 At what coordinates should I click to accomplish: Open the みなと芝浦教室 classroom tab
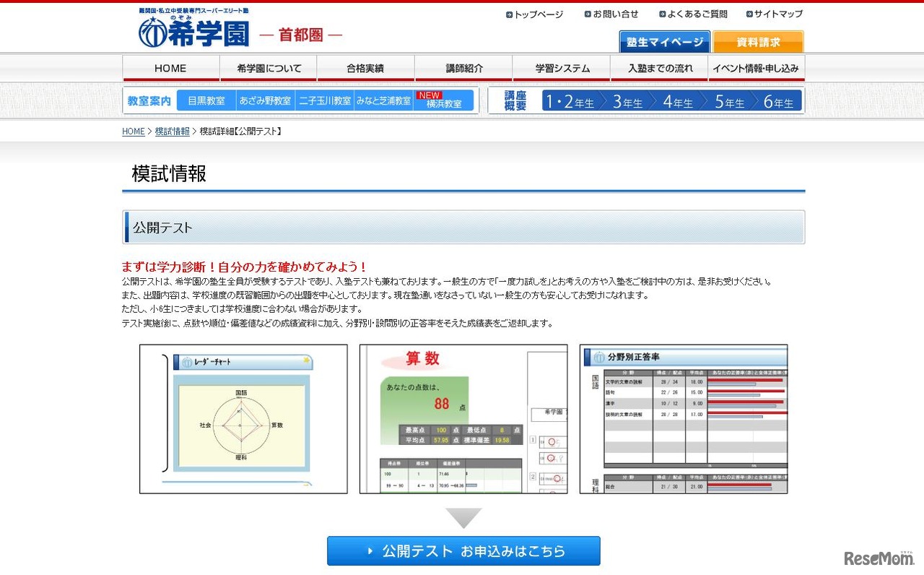tap(383, 100)
